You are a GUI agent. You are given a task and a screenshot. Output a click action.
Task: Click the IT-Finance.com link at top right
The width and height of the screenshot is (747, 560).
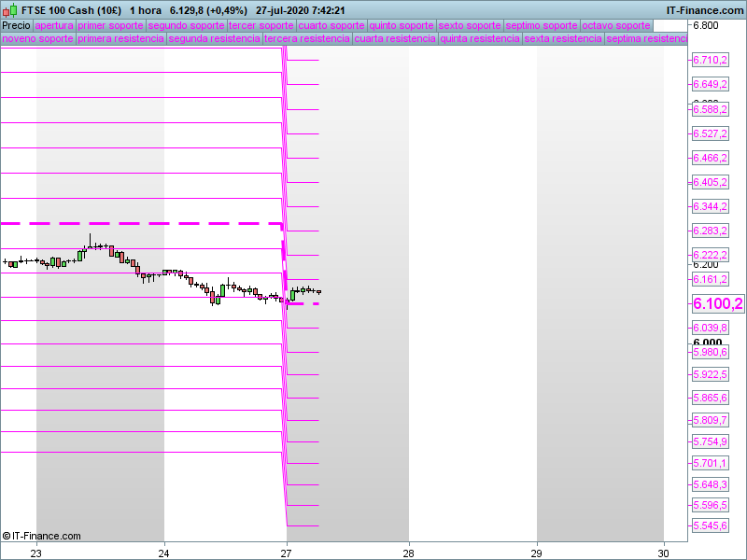click(x=705, y=10)
